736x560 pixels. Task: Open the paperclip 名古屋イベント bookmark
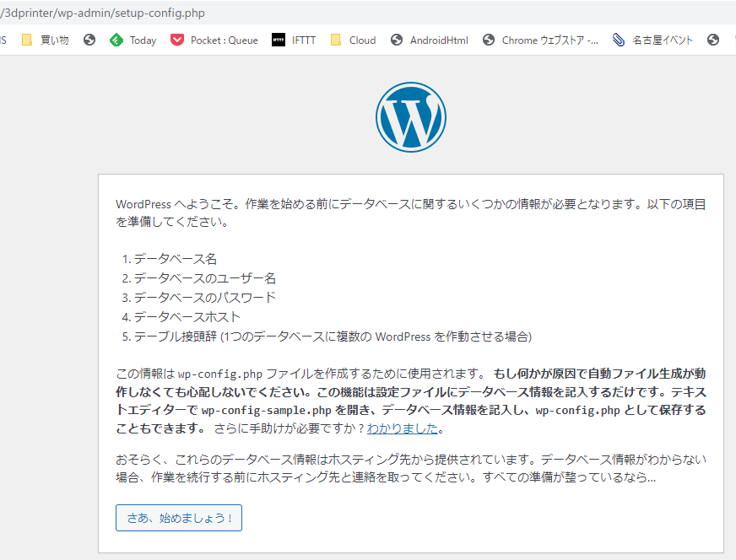[652, 40]
